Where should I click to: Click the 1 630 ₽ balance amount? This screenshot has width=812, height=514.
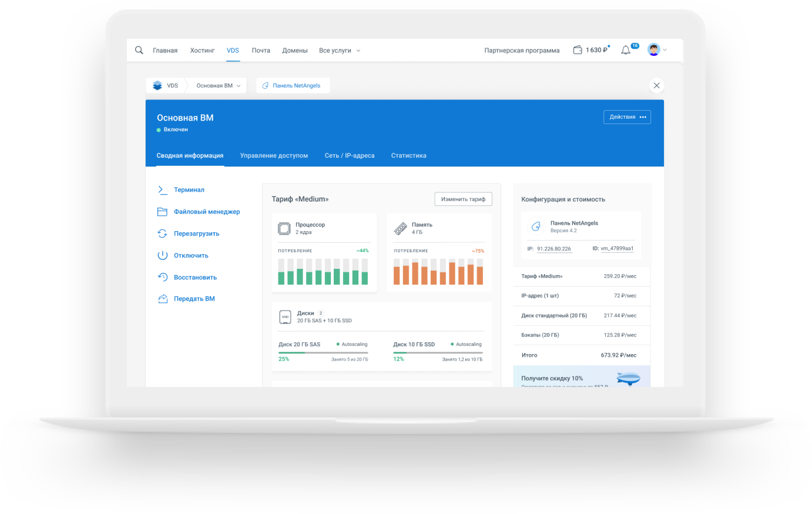(596, 51)
